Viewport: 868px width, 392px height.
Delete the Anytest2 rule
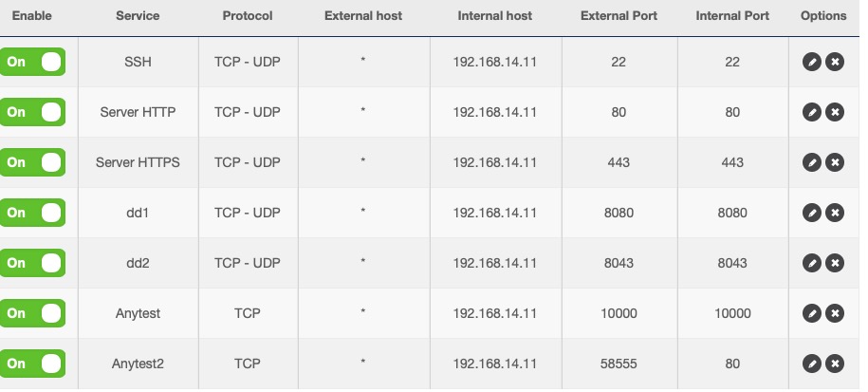point(835,364)
